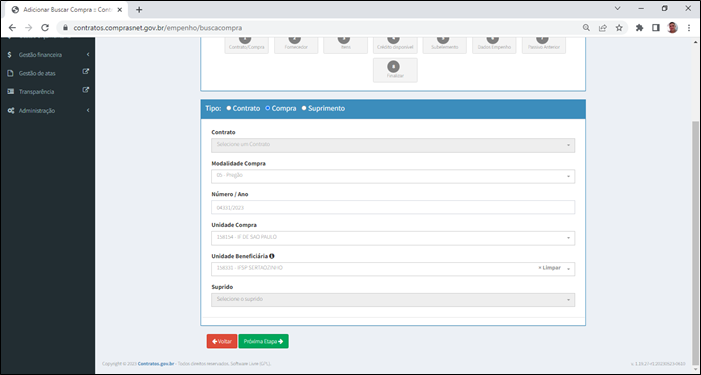Image resolution: width=701 pixels, height=375 pixels.
Task: Go back with the browser back arrow
Action: tap(12, 28)
